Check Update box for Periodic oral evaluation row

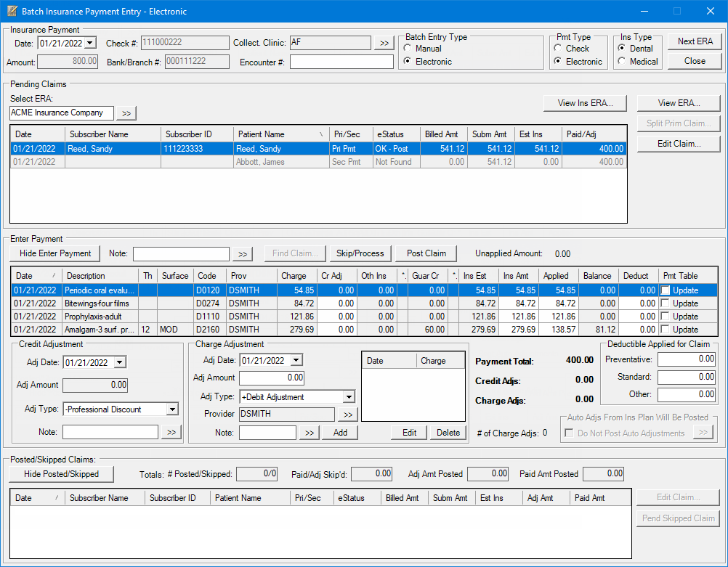pyautogui.click(x=666, y=290)
